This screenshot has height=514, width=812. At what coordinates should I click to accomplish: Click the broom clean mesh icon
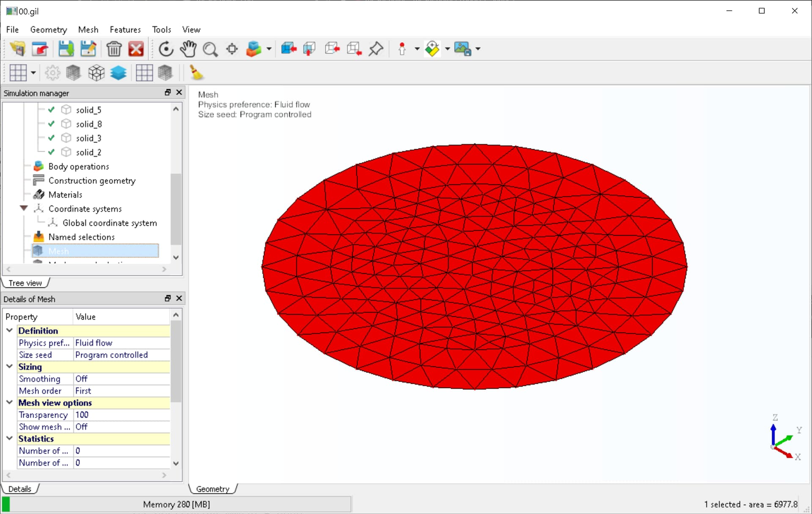coord(196,73)
